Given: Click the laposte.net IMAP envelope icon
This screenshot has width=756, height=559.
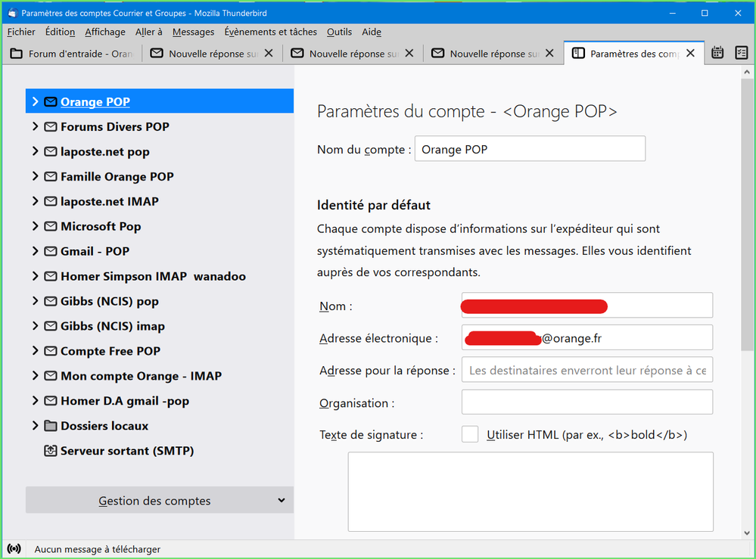Looking at the screenshot, I should pos(51,201).
